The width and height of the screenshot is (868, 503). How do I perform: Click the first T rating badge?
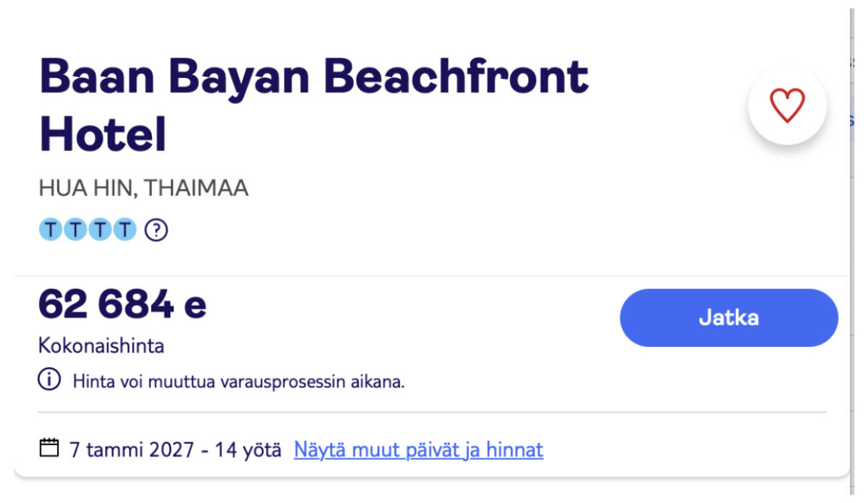coord(51,229)
